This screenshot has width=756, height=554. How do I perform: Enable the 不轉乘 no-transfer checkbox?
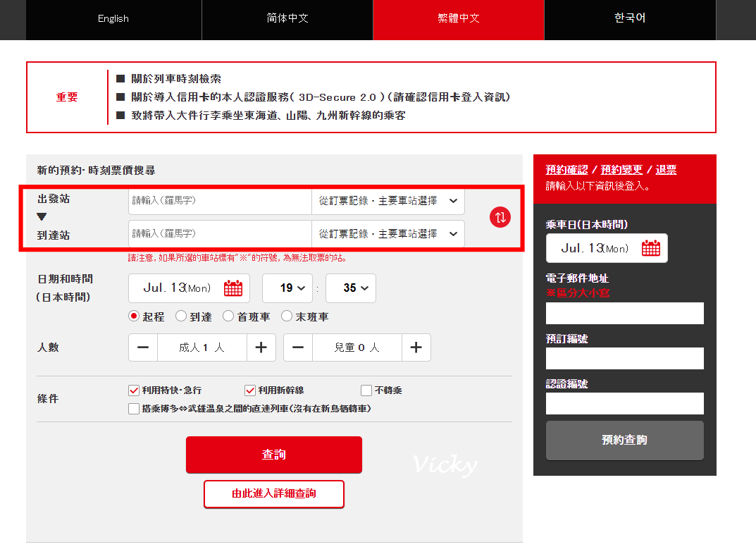[366, 390]
